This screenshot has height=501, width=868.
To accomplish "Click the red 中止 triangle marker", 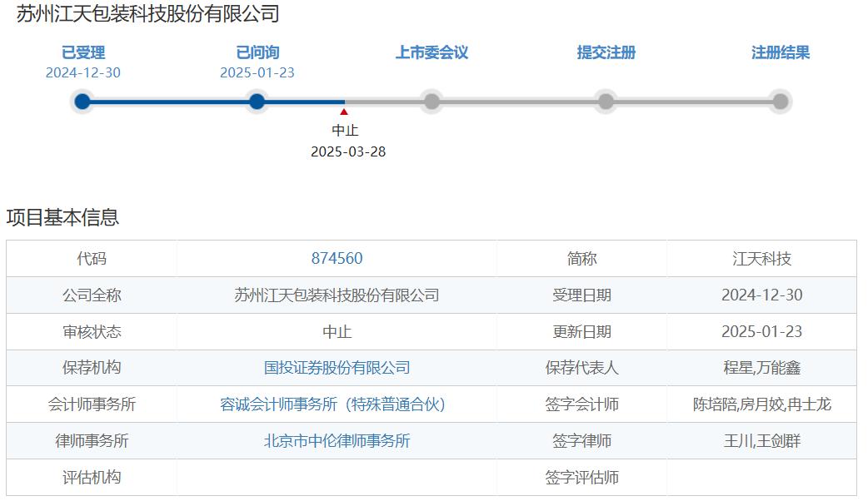I will pyautogui.click(x=344, y=112).
